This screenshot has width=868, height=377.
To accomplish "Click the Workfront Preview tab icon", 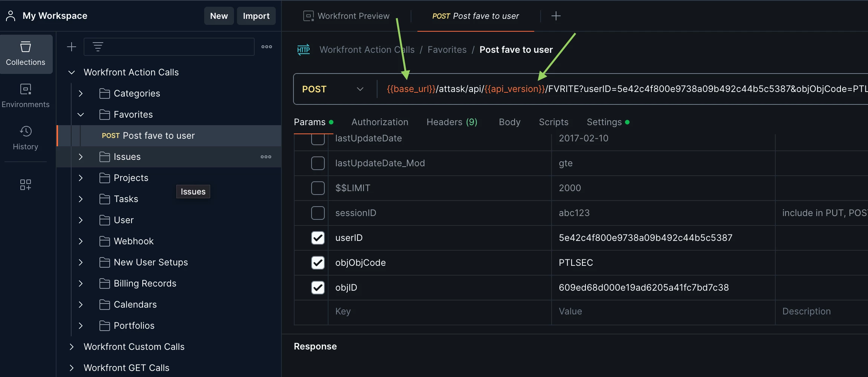I will coord(309,16).
